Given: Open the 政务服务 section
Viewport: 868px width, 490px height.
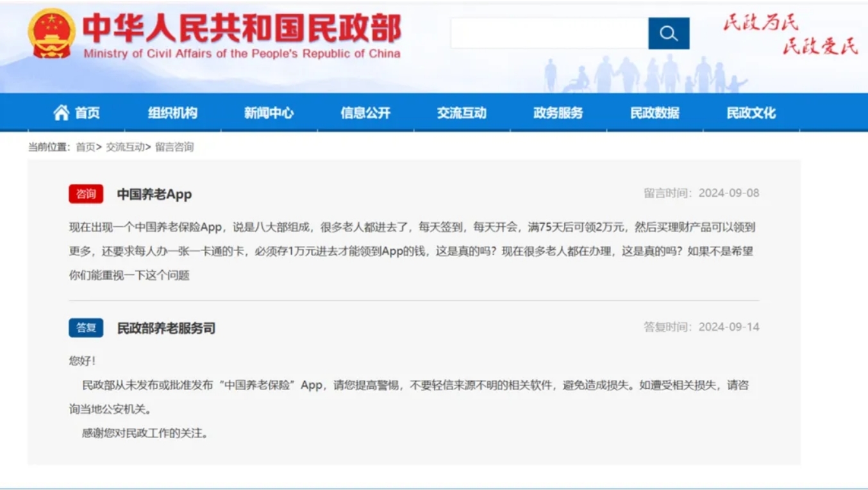Looking at the screenshot, I should pos(557,111).
